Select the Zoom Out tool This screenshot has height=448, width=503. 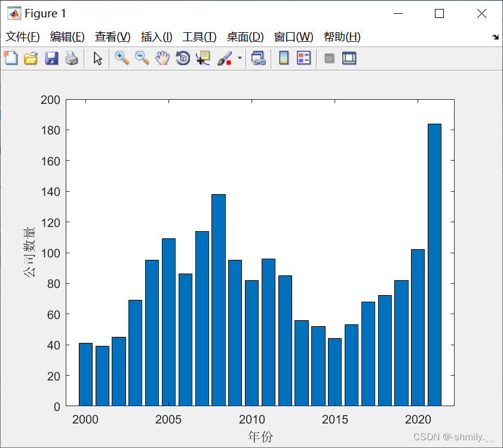pyautogui.click(x=142, y=58)
